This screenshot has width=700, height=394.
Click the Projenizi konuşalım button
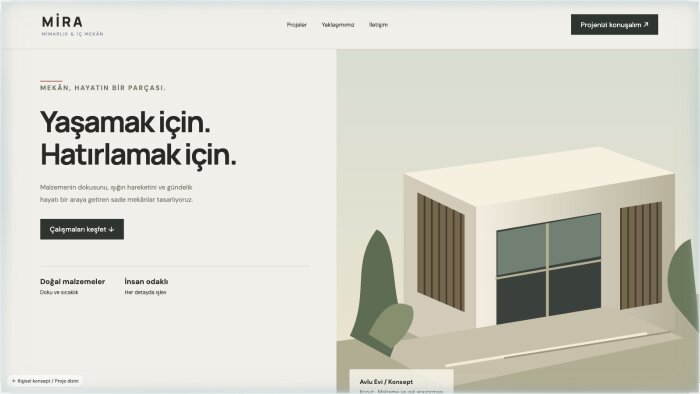click(x=614, y=25)
